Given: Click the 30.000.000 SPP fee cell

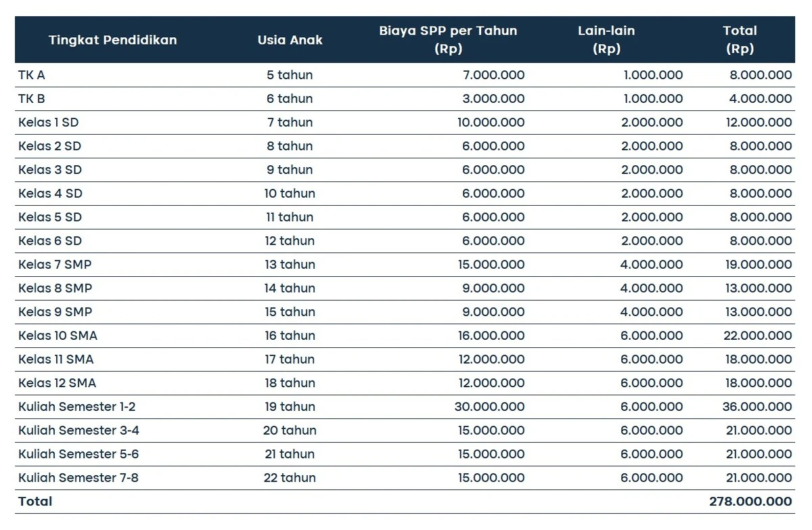Looking at the screenshot, I should tap(491, 407).
